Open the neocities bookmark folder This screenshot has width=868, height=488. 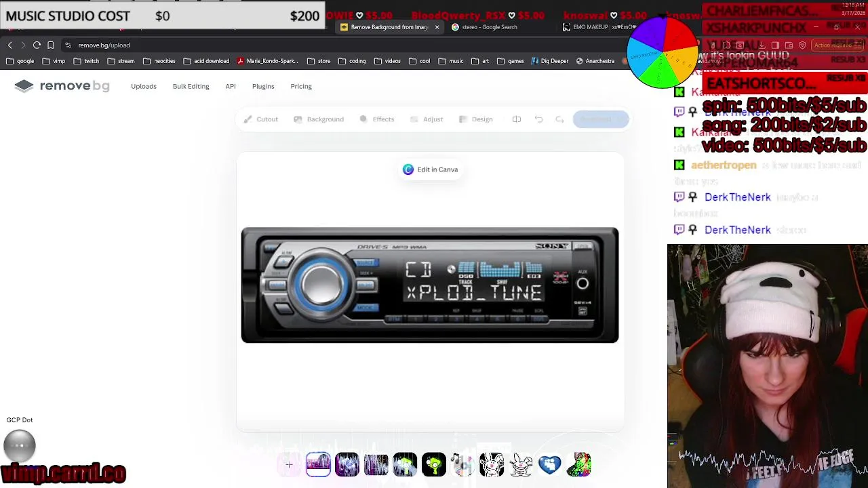(159, 61)
